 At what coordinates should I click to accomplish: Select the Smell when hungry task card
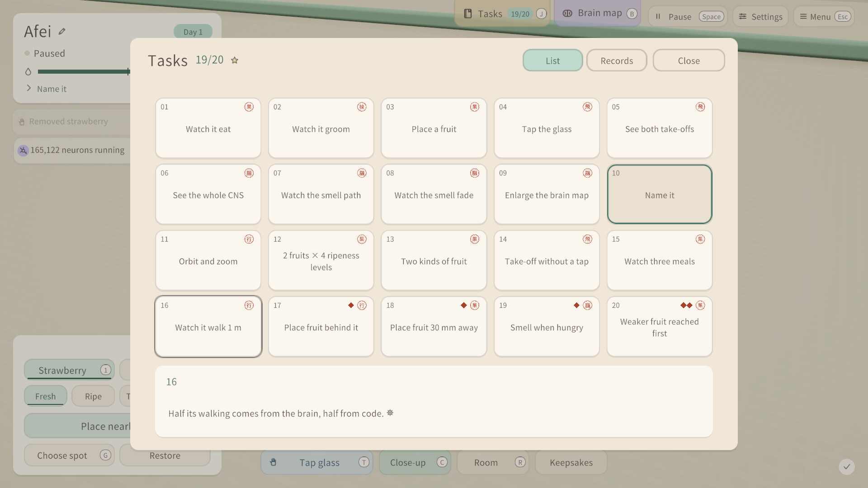[x=547, y=327]
